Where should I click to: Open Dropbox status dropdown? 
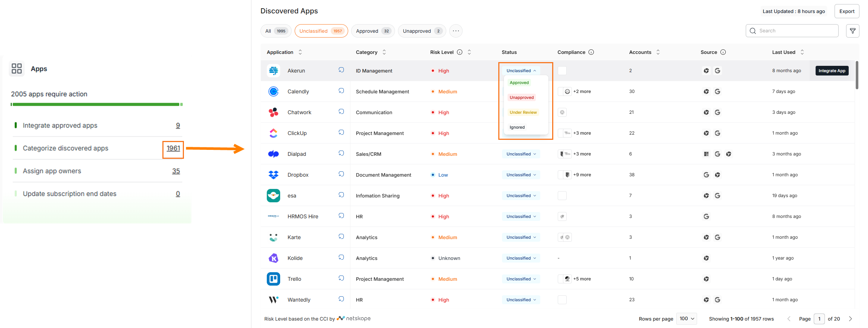[521, 175]
